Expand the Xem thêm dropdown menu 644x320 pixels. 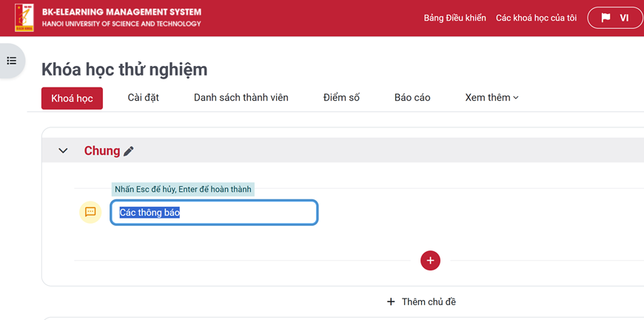[492, 98]
